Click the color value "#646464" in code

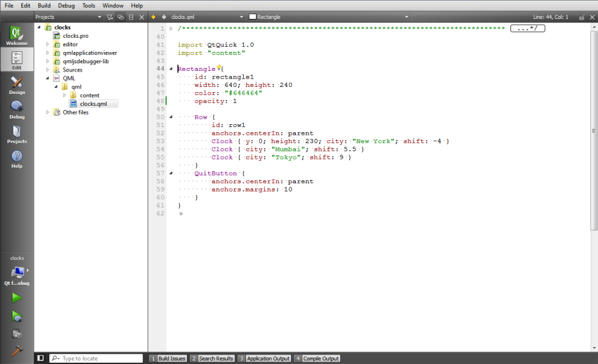(243, 93)
